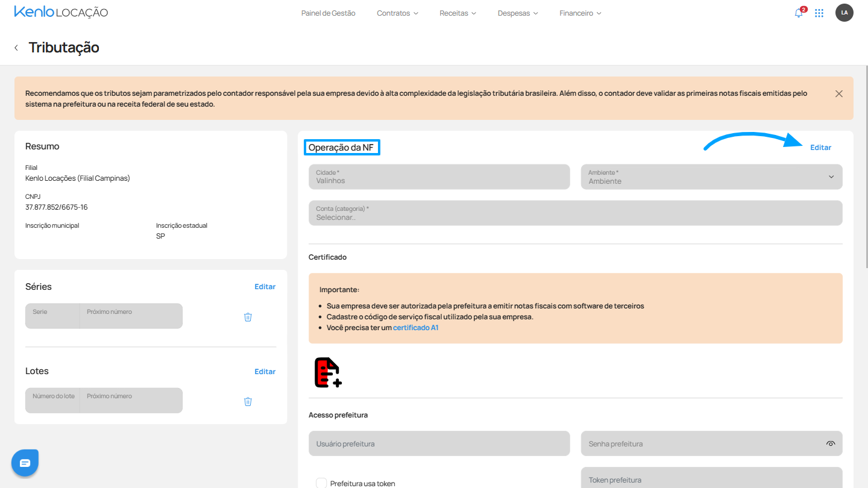Viewport: 868px width, 488px height.
Task: Delete the Séries row with trash icon
Action: click(x=248, y=317)
